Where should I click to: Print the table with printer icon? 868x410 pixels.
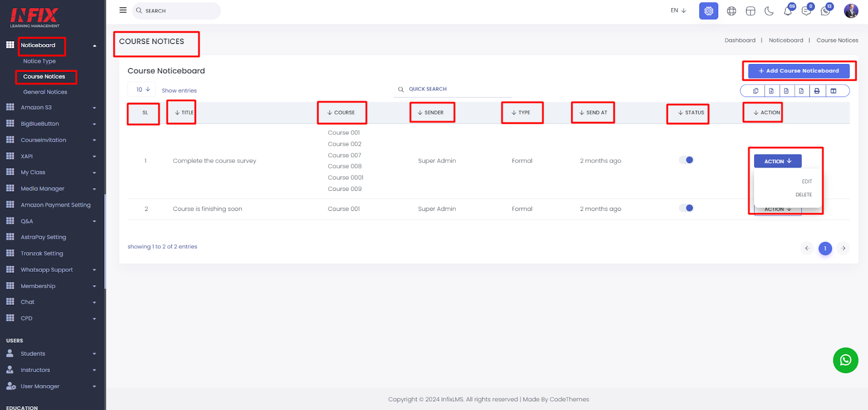click(816, 91)
